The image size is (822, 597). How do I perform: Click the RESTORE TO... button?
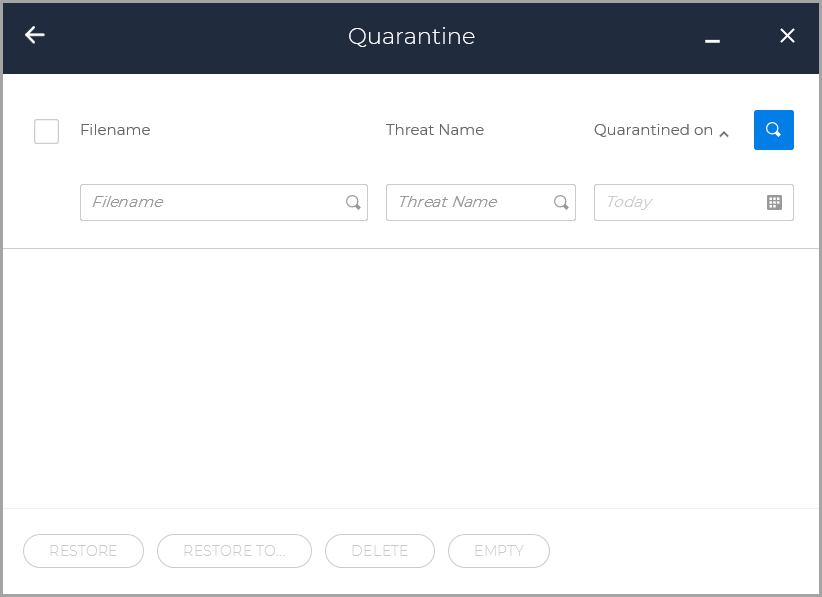click(x=234, y=551)
